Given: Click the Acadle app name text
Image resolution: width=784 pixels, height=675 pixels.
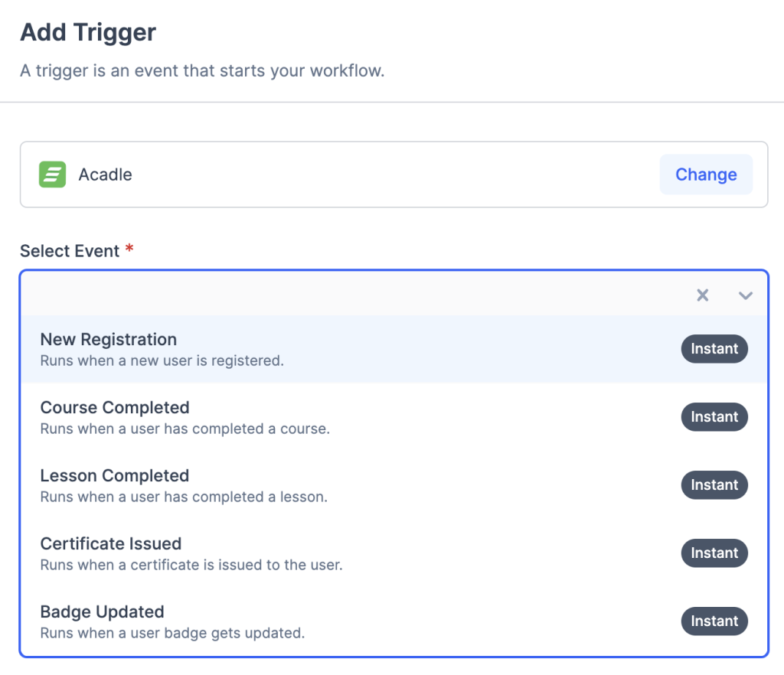Looking at the screenshot, I should [106, 174].
